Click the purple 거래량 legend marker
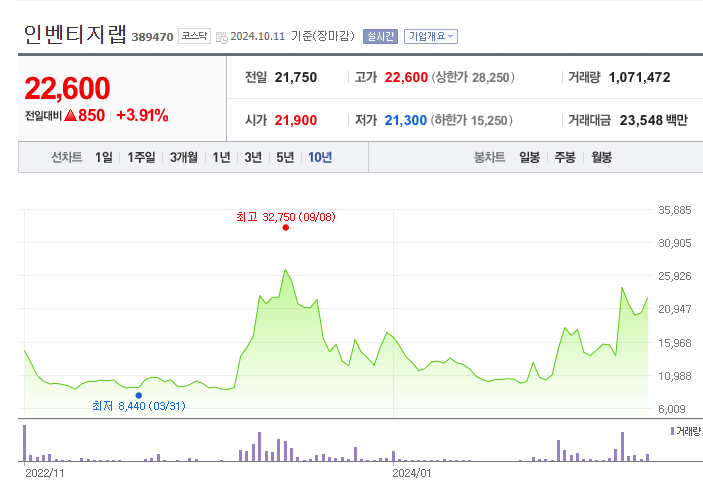The height and width of the screenshot is (488, 703). tap(673, 431)
